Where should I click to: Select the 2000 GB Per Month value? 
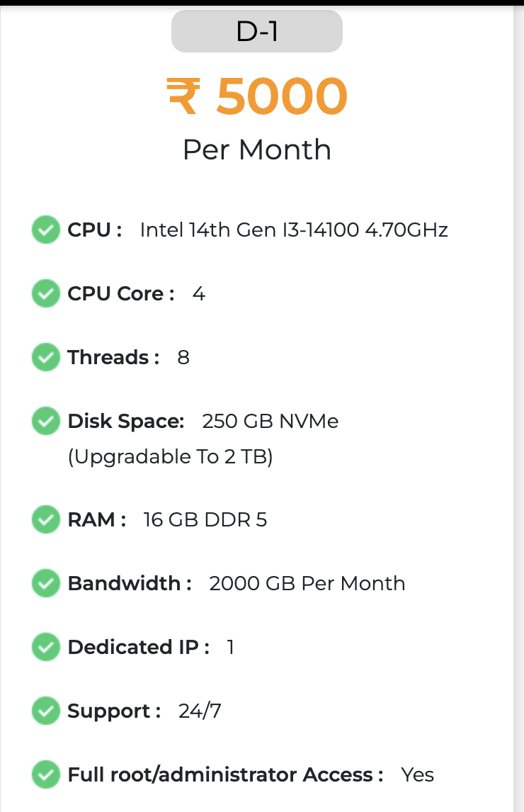(x=307, y=584)
